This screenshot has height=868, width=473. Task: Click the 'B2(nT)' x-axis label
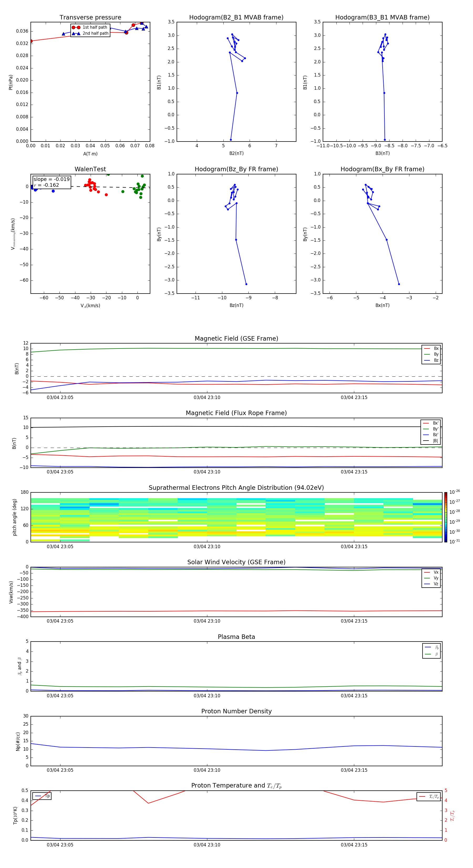click(x=236, y=153)
